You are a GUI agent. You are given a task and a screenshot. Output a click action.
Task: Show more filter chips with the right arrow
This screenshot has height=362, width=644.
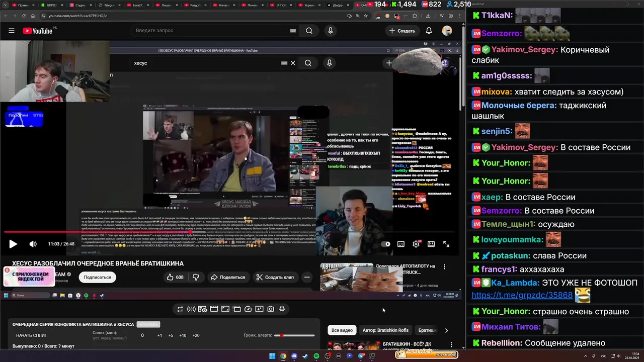pos(446,330)
